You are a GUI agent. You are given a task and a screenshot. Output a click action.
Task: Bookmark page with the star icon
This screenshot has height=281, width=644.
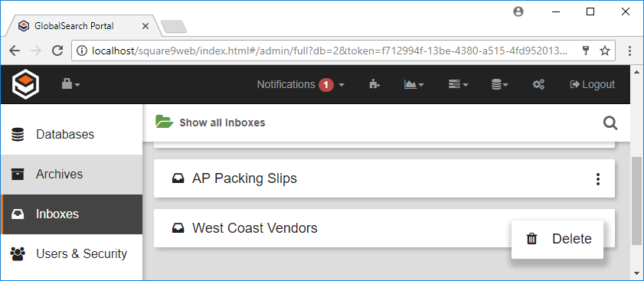604,51
